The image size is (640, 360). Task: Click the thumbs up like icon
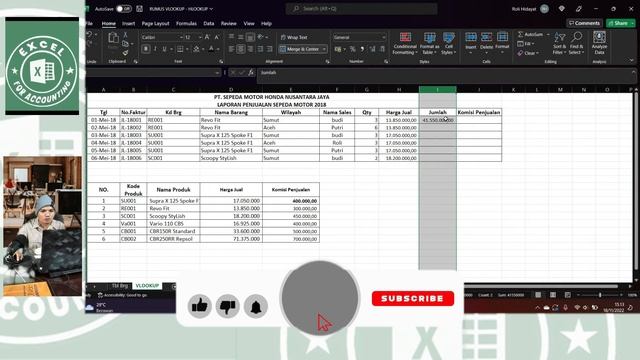200,306
